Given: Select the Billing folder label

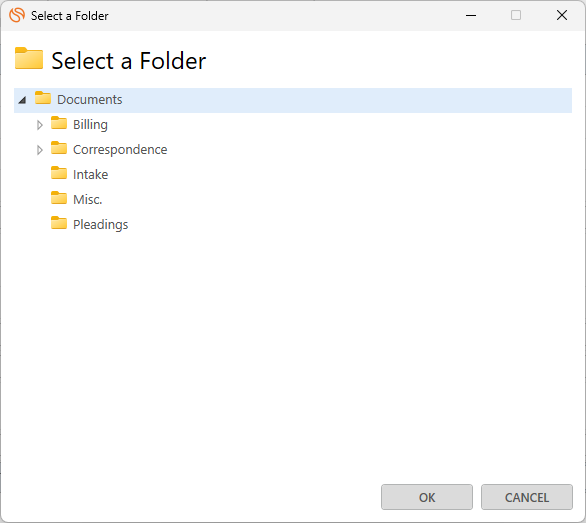Looking at the screenshot, I should (90, 125).
